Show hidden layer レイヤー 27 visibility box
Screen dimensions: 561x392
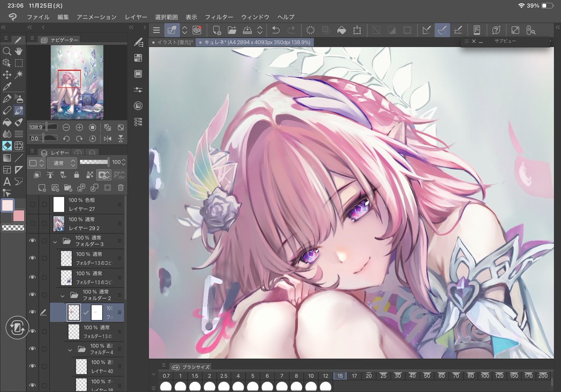click(x=33, y=204)
